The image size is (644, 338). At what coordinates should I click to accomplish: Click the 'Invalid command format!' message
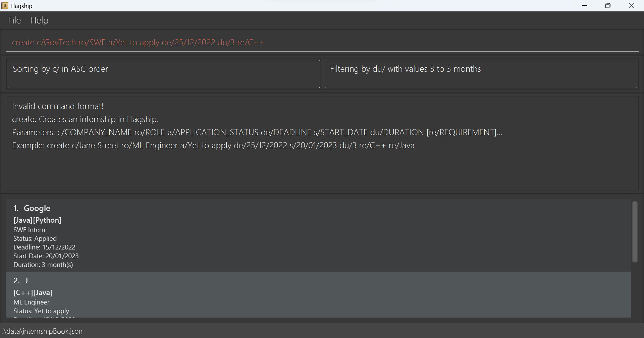coord(58,106)
